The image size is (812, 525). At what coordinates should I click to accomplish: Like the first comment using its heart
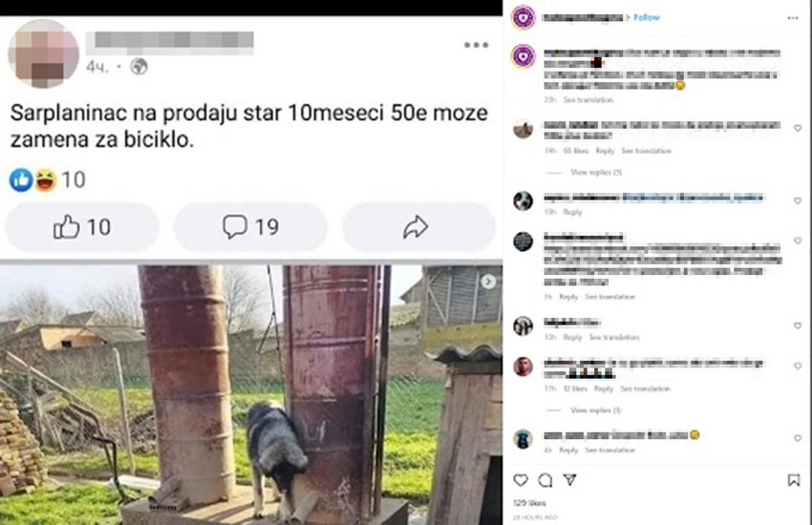798,128
